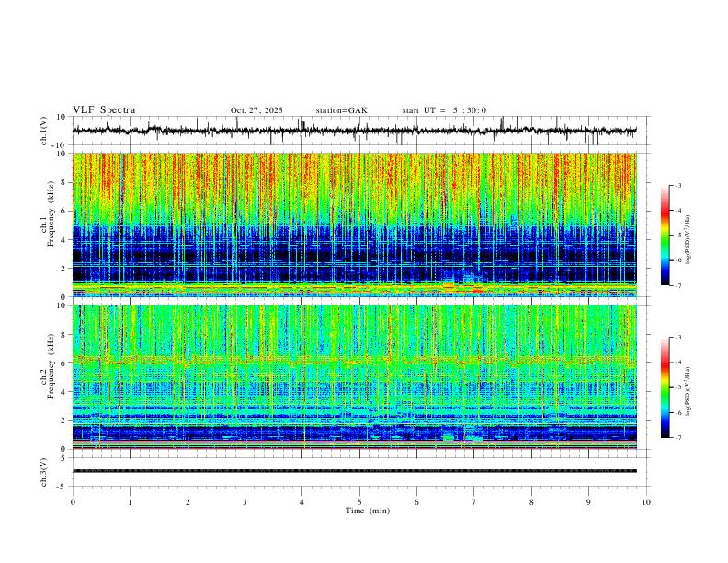This screenshot has width=728, height=563.
Task: Click the time axis tick label "9"
Action: click(x=588, y=502)
